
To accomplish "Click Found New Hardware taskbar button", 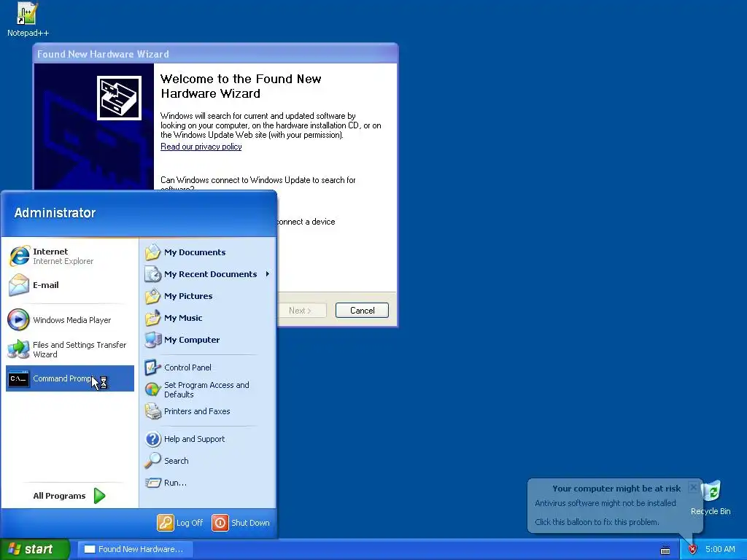I will click(135, 549).
